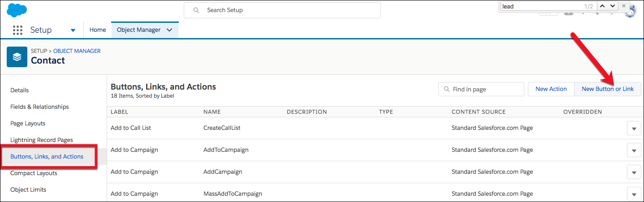Select Fields & Relationships in sidebar
The image size is (644, 202).
[39, 107]
